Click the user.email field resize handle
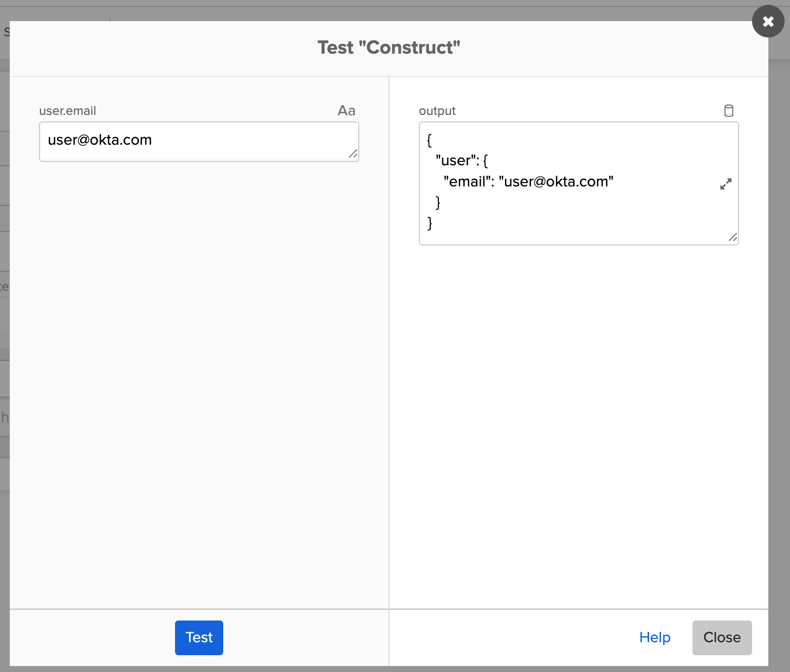This screenshot has height=672, width=790. tap(353, 154)
